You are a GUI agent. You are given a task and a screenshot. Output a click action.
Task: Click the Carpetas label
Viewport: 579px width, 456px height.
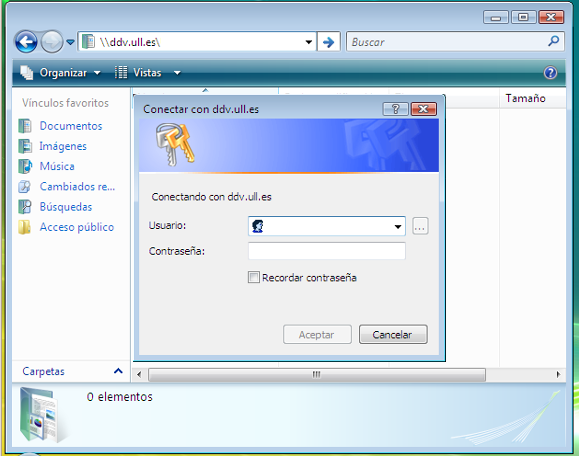pyautogui.click(x=44, y=371)
